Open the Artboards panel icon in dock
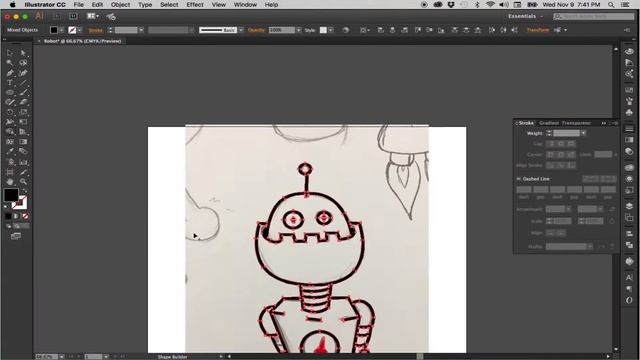The image size is (640, 360). pos(629,218)
